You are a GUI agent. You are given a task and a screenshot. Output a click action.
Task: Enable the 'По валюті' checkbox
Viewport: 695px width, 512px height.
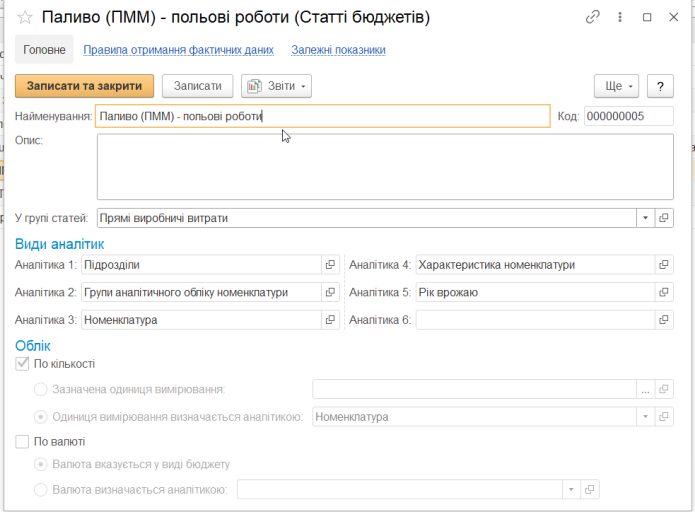click(22, 442)
